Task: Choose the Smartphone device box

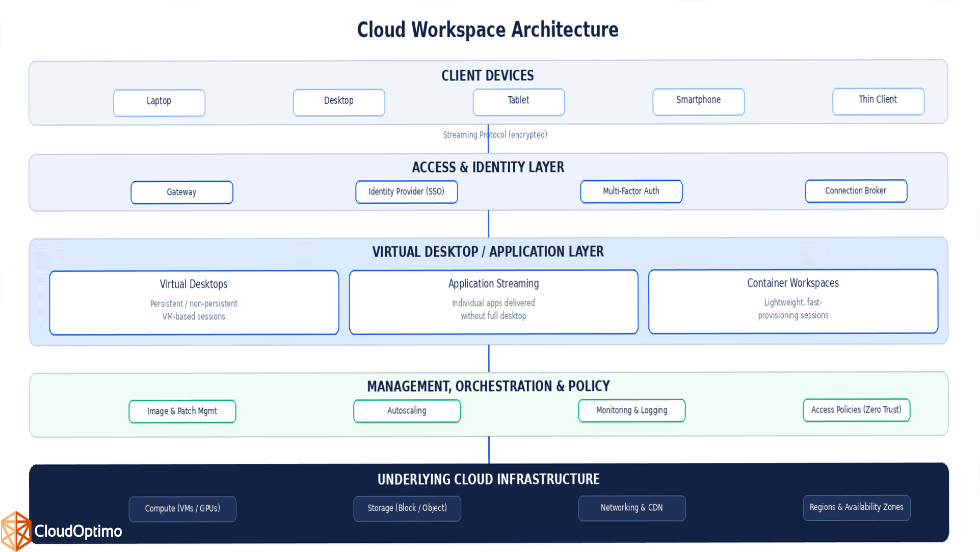Action: 699,101
